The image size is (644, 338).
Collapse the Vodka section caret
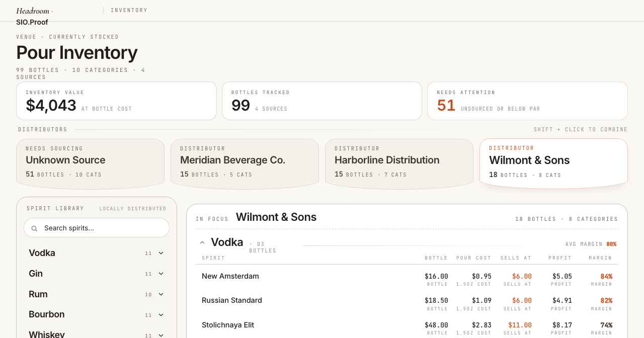coord(202,242)
